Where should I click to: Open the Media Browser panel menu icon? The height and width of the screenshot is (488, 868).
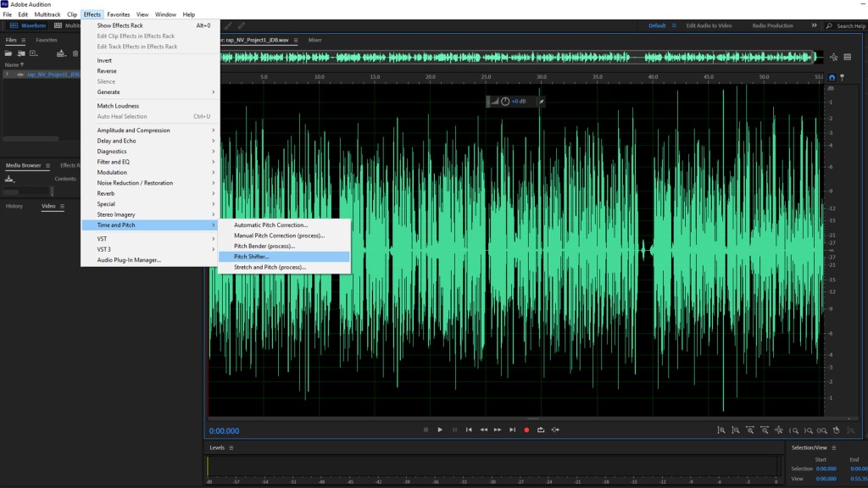tap(47, 165)
